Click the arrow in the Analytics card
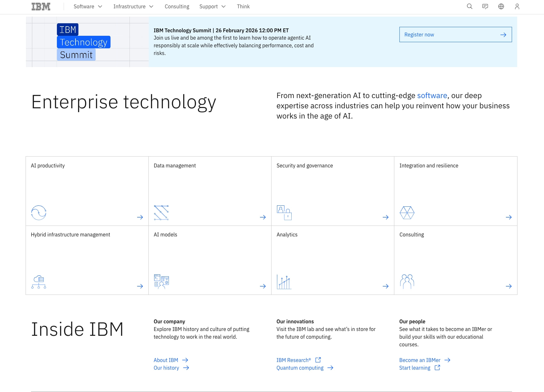544x392 pixels. pos(386,286)
